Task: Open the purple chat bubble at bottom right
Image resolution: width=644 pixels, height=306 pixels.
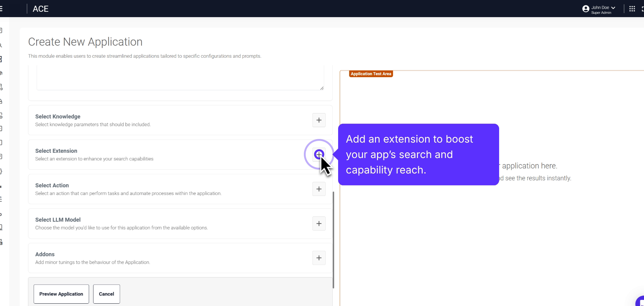Action: (639, 302)
